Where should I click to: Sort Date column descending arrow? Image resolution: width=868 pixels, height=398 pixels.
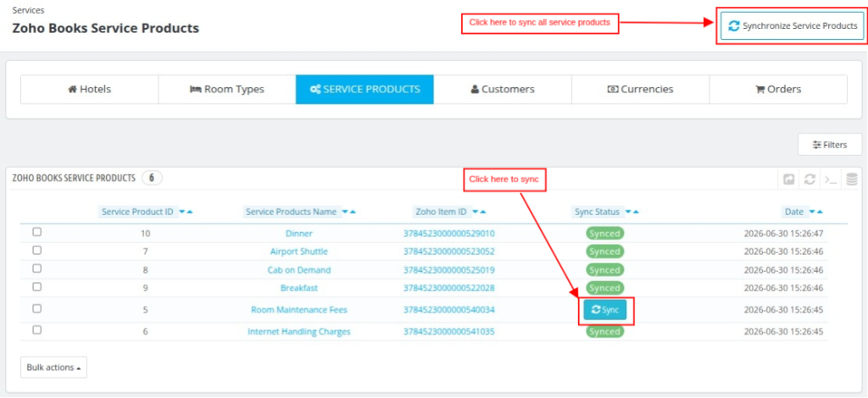[812, 212]
